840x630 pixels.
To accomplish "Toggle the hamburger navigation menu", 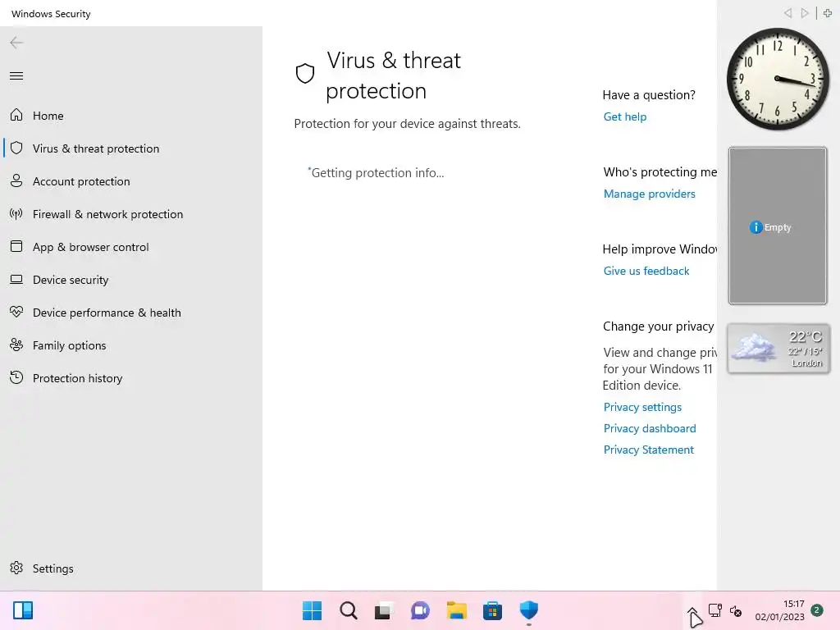I will (16, 75).
